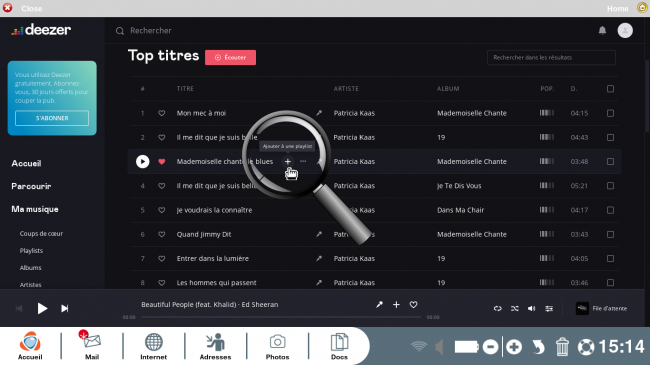The image size is (650, 365).
Task: Like the track in row 4
Action: [162, 186]
